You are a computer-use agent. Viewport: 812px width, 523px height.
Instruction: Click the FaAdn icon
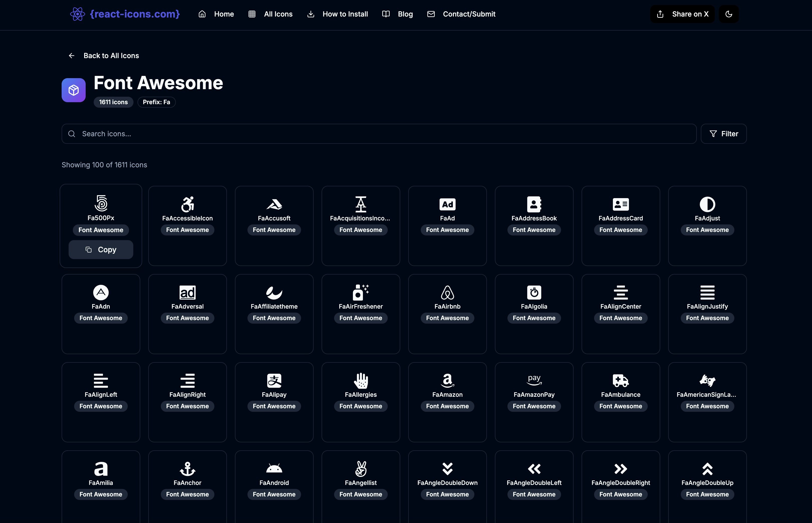pos(101,292)
